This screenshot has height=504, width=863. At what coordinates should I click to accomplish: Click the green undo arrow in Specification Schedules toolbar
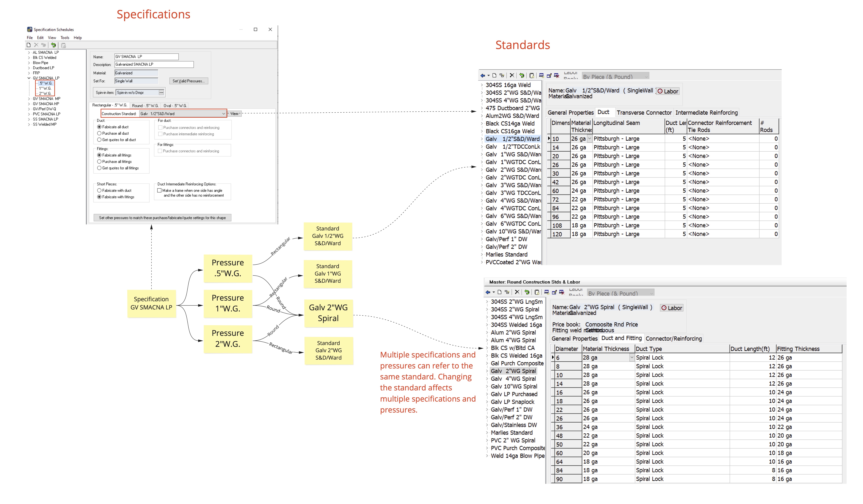pyautogui.click(x=53, y=45)
